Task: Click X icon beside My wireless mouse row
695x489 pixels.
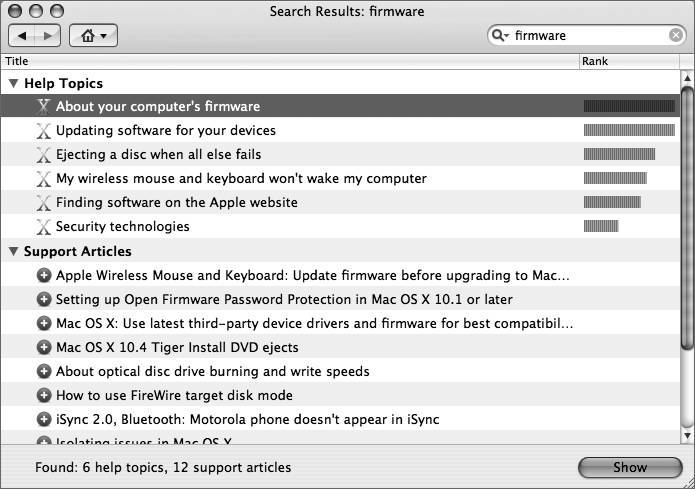Action: pyautogui.click(x=43, y=178)
